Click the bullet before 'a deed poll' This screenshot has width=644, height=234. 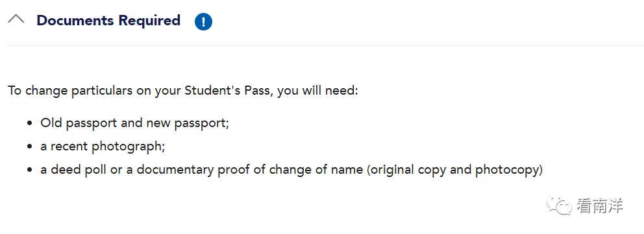[x=30, y=170]
